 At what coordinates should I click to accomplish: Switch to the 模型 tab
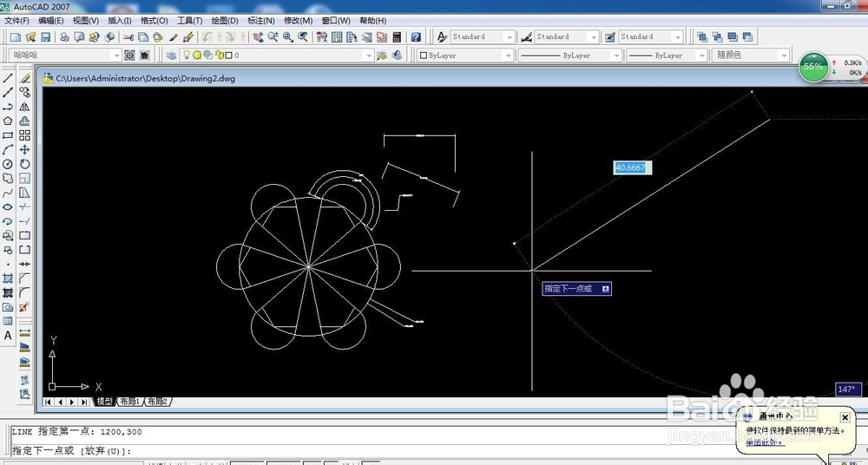click(105, 402)
